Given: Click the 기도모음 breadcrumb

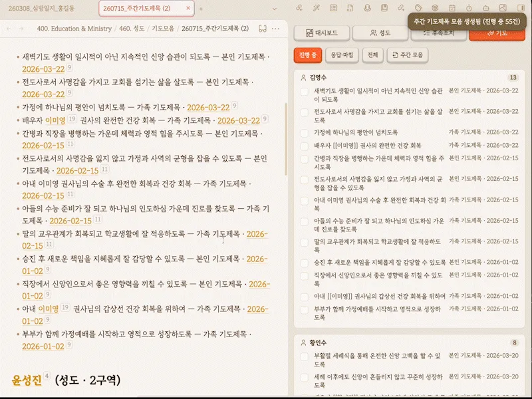Looking at the screenshot, I should pyautogui.click(x=163, y=29).
